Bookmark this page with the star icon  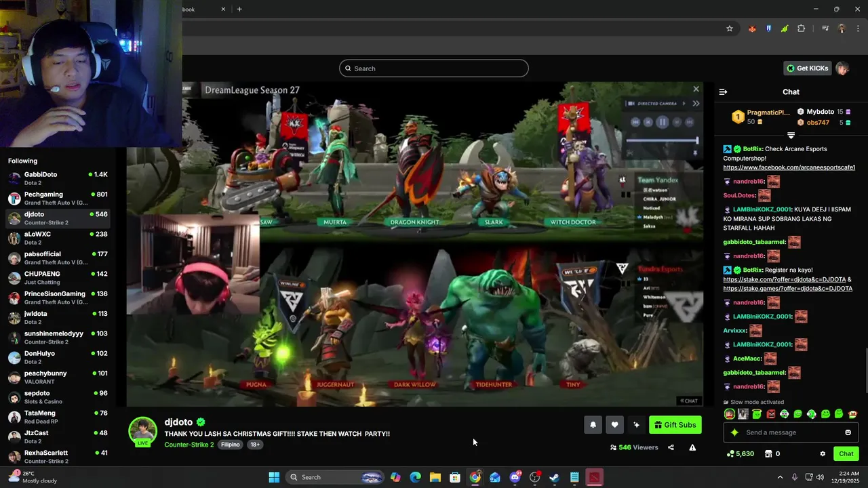730,28
